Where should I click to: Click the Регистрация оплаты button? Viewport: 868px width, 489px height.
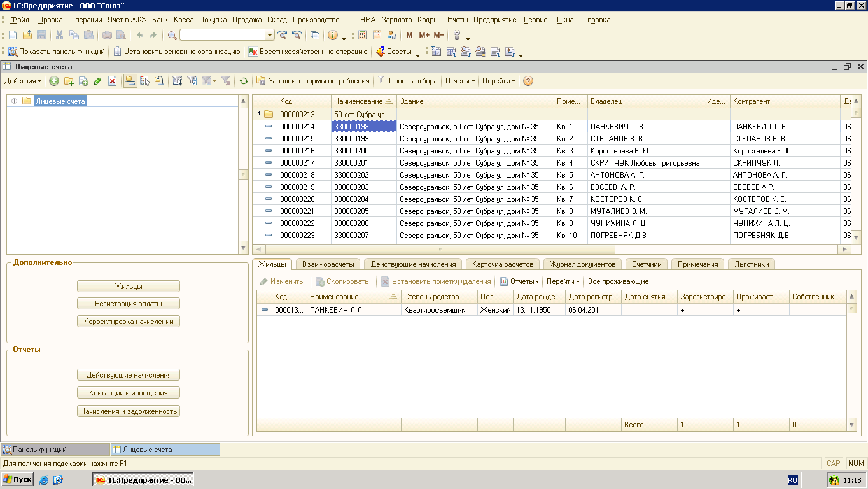[x=128, y=304]
